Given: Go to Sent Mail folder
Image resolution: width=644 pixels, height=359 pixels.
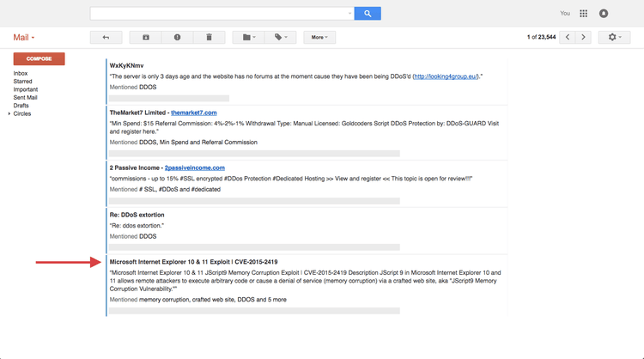Looking at the screenshot, I should (26, 97).
